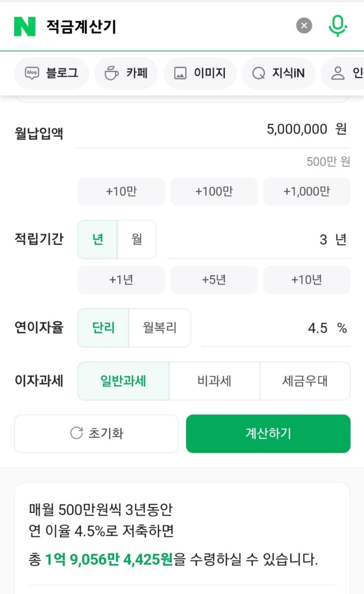
Task: Switch interest type to 월복리
Action: [x=160, y=328]
